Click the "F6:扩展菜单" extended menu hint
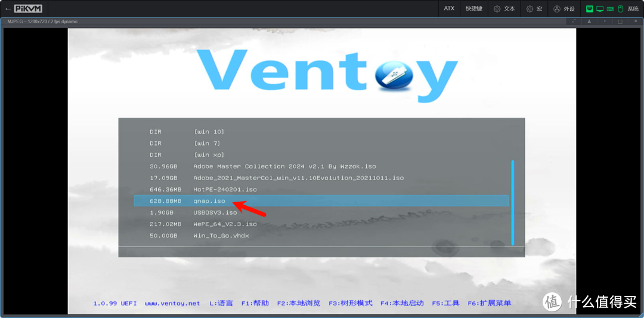The height and width of the screenshot is (318, 644). coord(489,303)
